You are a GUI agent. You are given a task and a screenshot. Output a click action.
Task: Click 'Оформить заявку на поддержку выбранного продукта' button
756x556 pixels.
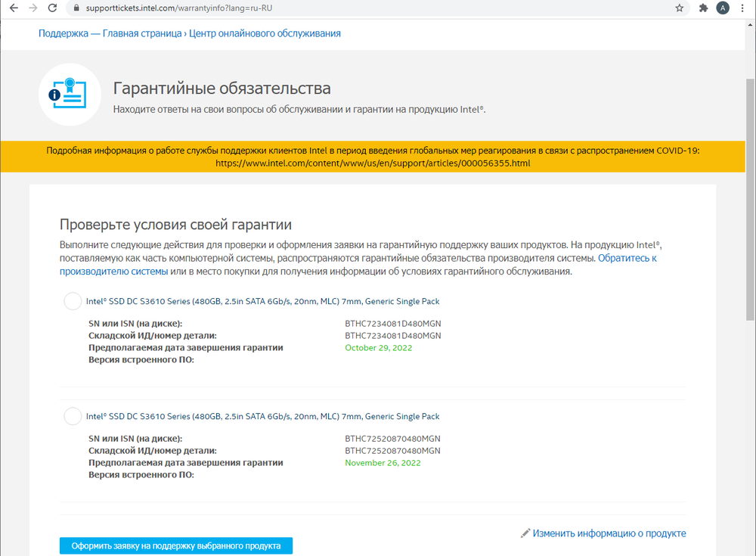(x=175, y=545)
